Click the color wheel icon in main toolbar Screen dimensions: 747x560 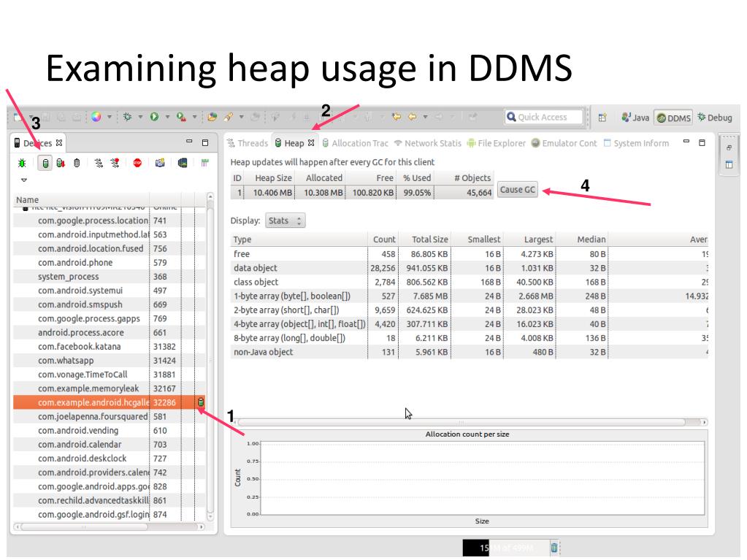pos(96,117)
